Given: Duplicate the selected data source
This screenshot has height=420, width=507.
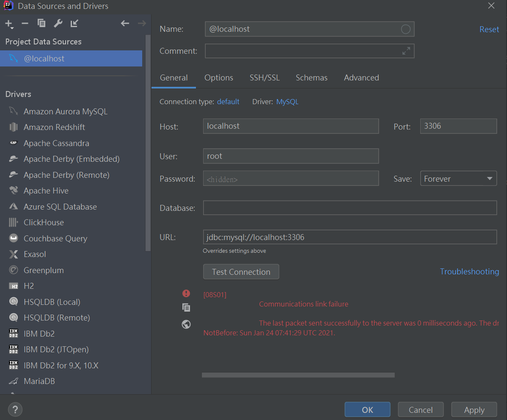Looking at the screenshot, I should click(x=41, y=23).
